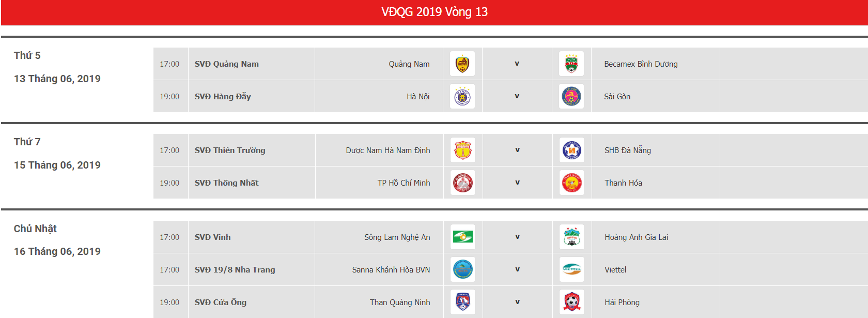Open the Becamex Bình Dương team name

[x=641, y=64]
